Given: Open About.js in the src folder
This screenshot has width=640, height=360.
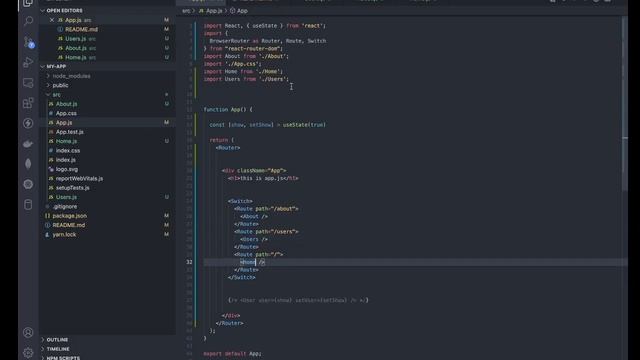Looking at the screenshot, I should click(107, 104).
